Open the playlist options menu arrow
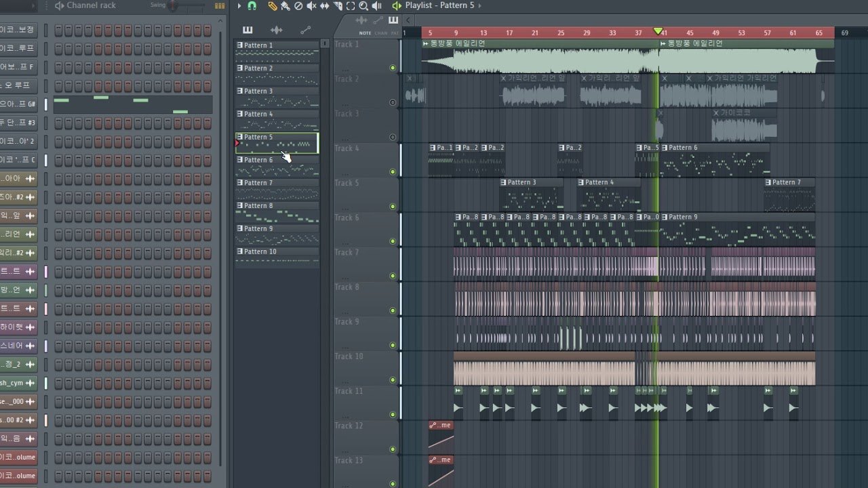Viewport: 868px width, 488px height. [239, 5]
